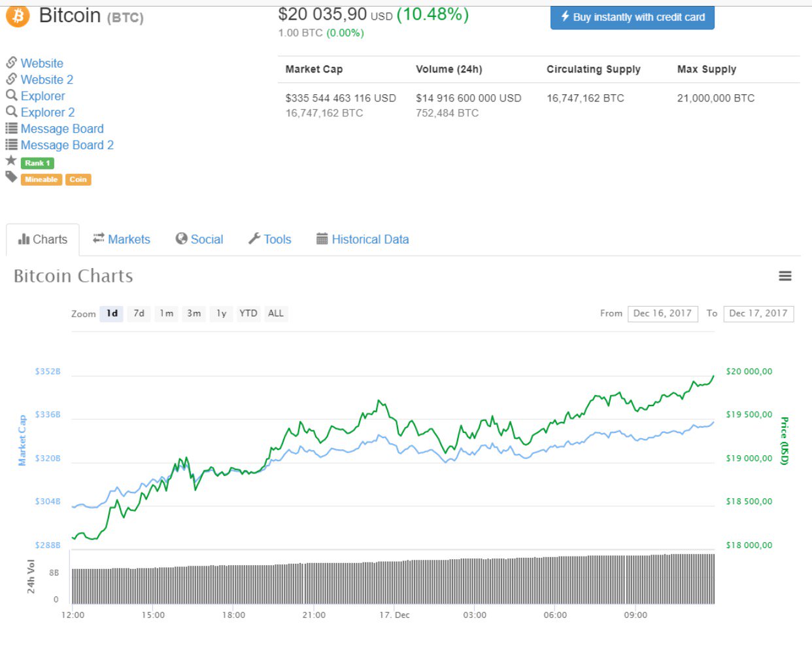The height and width of the screenshot is (652, 812).
Task: Click the 21,000,000 BTC max supply value
Action: 716,98
